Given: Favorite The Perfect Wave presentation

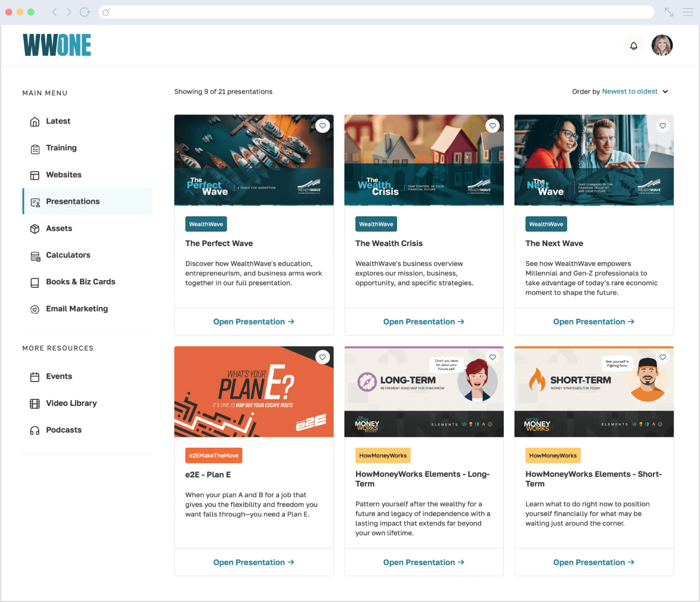Looking at the screenshot, I should pyautogui.click(x=323, y=126).
